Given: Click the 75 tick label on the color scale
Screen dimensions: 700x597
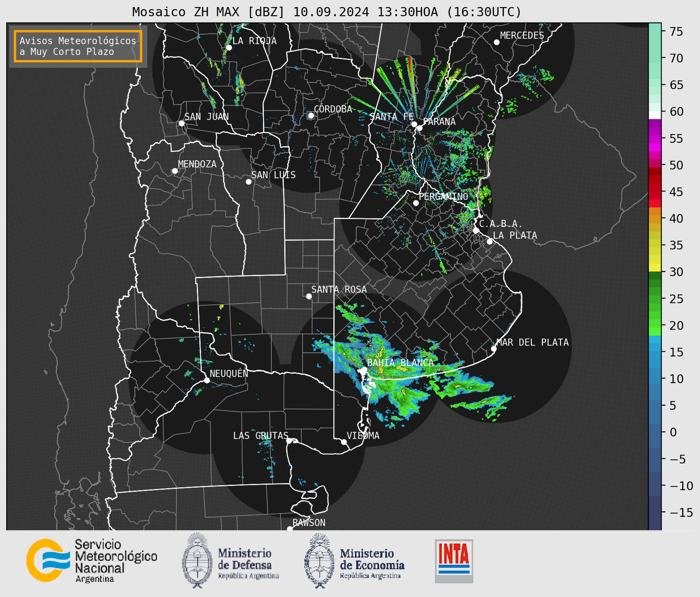Looking at the screenshot, I should tap(676, 32).
